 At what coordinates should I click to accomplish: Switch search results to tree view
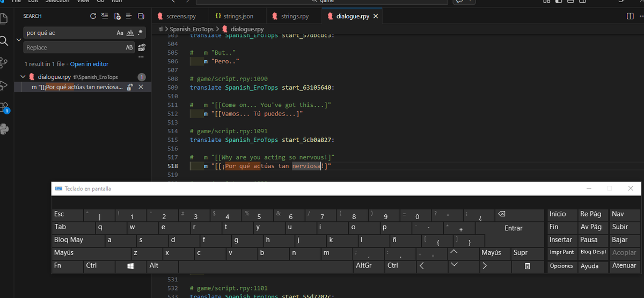click(x=129, y=16)
